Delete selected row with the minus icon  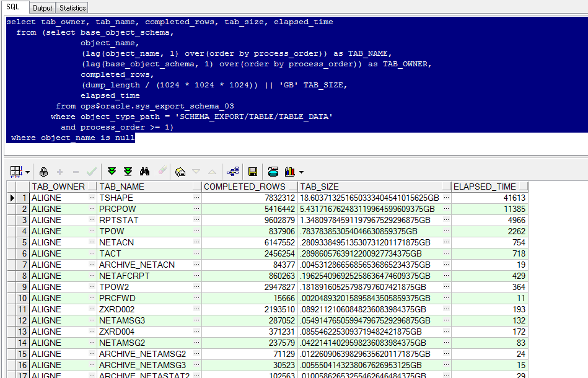(75, 172)
